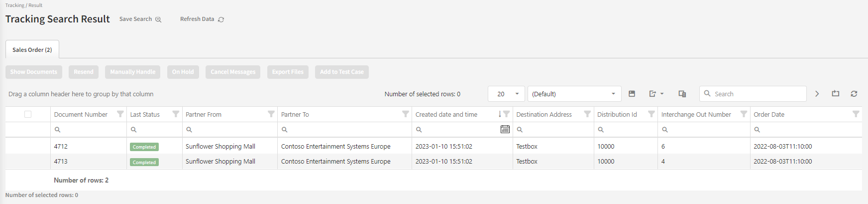Open the export dropdown arrow
868x204 pixels.
(662, 94)
